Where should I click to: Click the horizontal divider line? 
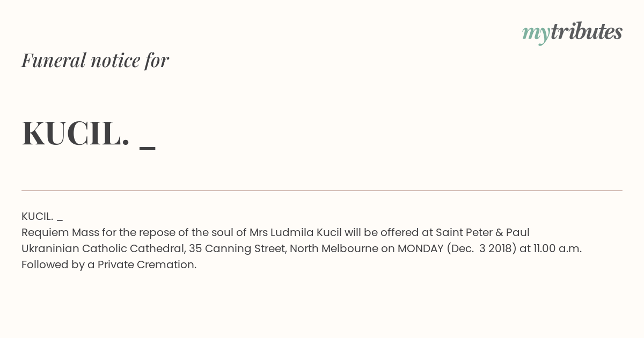point(322,190)
